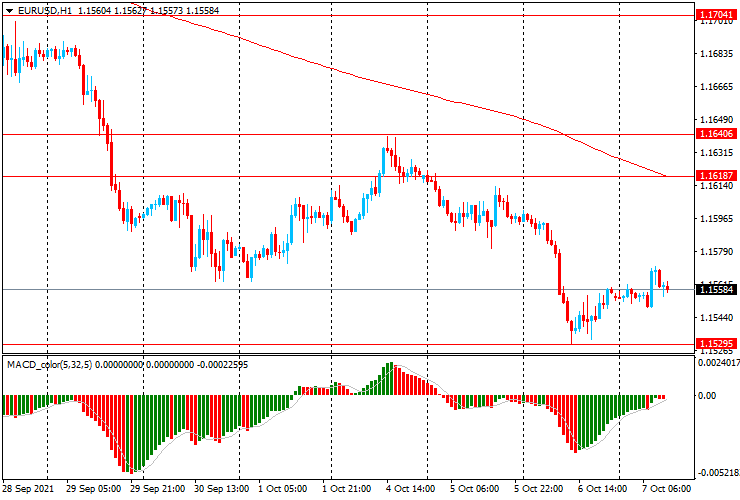Viewport: 740px width, 500px height.
Task: Select the 6 Oct 14:00 time label
Action: click(603, 489)
